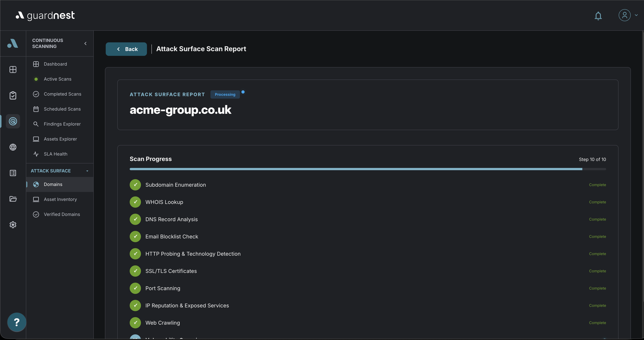
Task: Open Asset Inventory under Attack Surface
Action: pyautogui.click(x=60, y=199)
